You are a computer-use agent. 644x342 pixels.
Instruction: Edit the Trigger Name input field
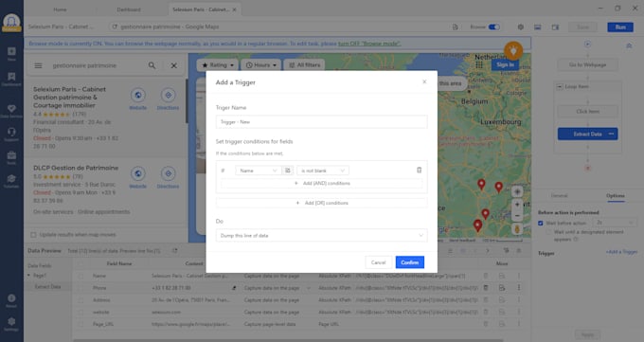click(321, 121)
